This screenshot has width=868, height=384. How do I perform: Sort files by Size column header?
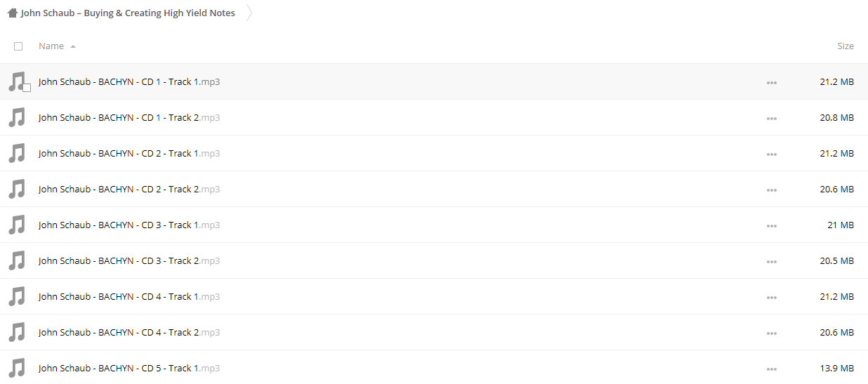click(x=846, y=46)
